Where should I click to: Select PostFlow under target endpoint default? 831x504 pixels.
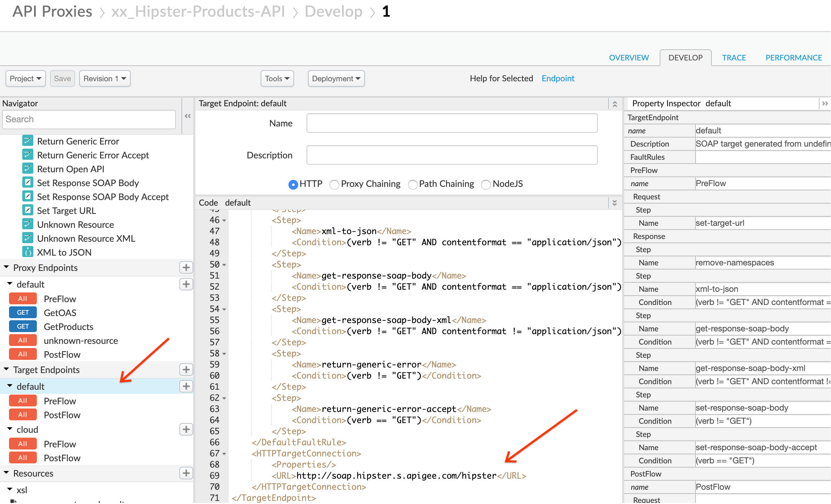(x=62, y=415)
